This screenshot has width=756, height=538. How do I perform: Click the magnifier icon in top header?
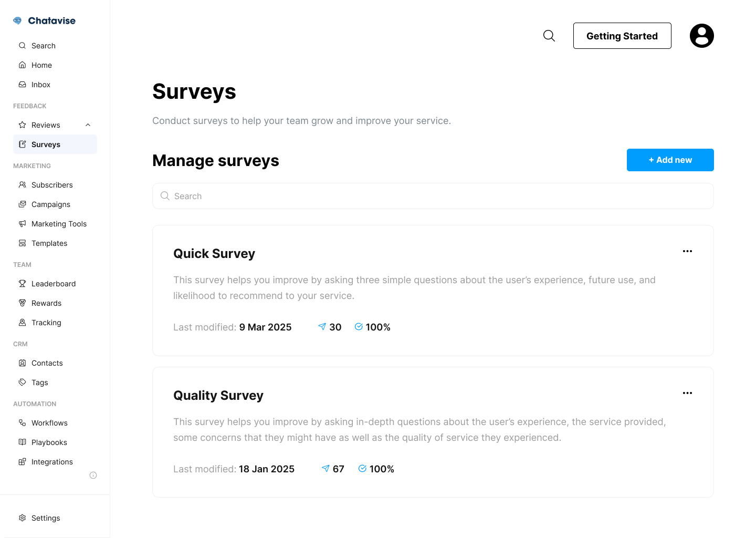pyautogui.click(x=549, y=36)
